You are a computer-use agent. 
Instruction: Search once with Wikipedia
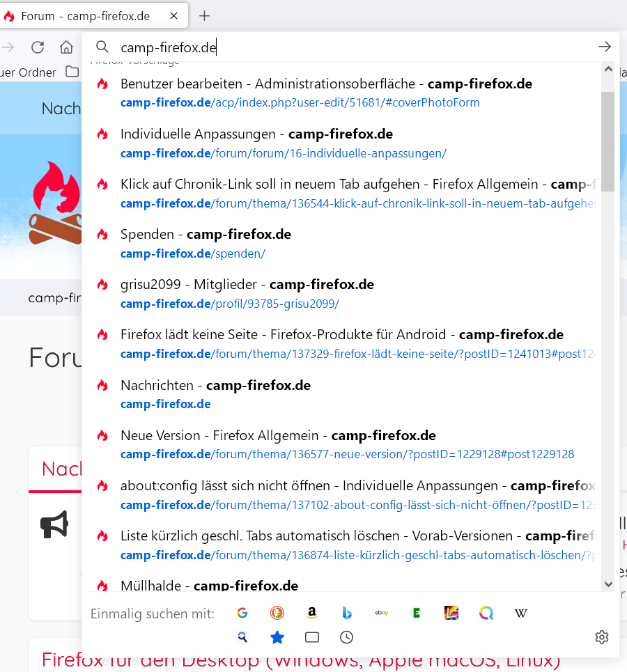click(x=520, y=613)
